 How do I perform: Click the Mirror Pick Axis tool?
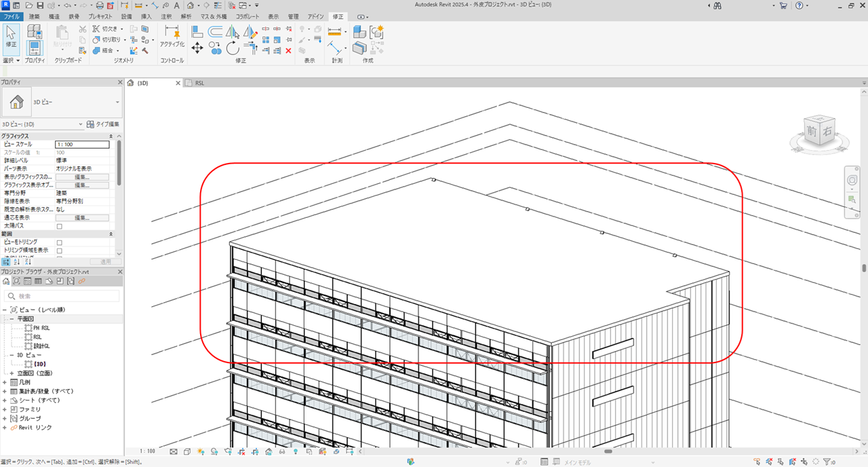(x=233, y=31)
